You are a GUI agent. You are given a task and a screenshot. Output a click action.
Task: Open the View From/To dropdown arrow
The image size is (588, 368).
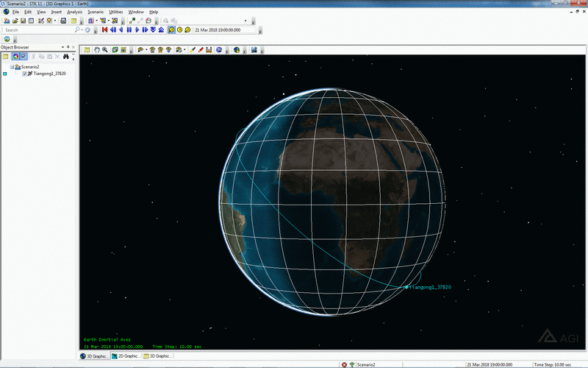146,49
